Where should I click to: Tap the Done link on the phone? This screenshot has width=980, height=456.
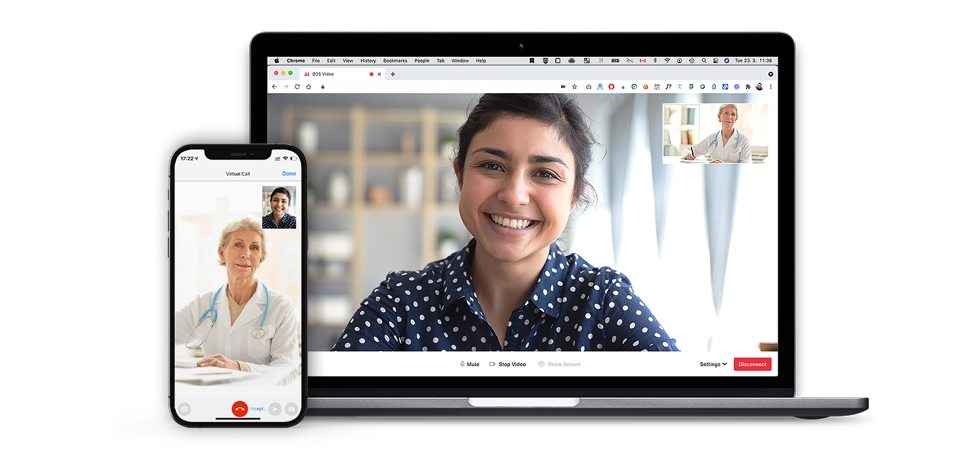pos(288,173)
